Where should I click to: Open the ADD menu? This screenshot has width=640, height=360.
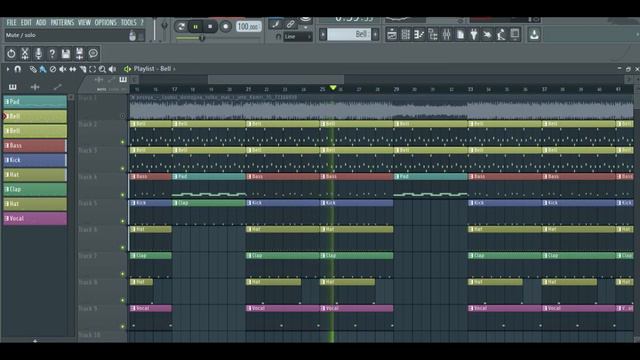(x=40, y=23)
